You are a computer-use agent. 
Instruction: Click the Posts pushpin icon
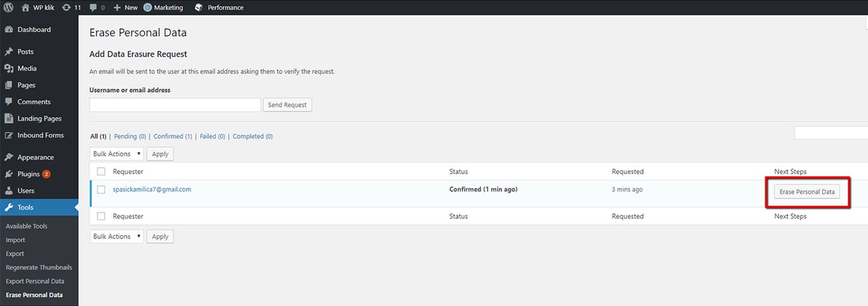(x=9, y=51)
